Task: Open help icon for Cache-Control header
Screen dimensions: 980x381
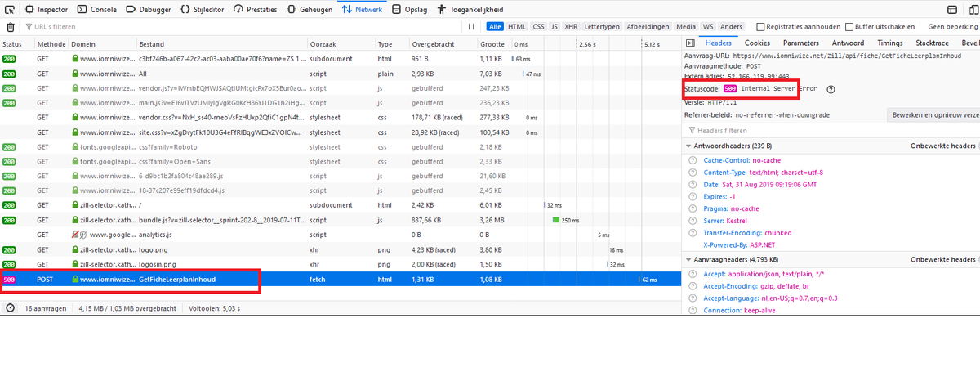Action: [693, 160]
